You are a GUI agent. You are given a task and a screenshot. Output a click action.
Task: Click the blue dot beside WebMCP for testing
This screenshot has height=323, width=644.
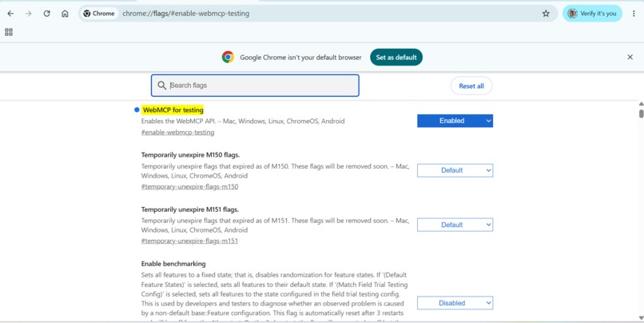coord(137,110)
